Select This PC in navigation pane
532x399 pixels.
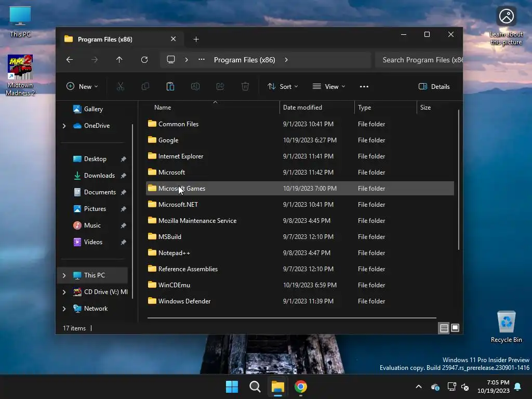(x=93, y=275)
